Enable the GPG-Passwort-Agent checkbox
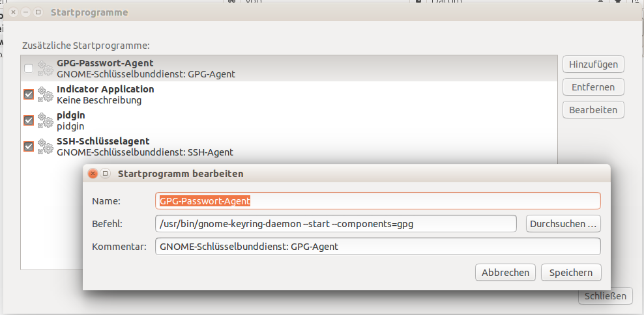Screen dimensions: 644x315 coord(28,68)
